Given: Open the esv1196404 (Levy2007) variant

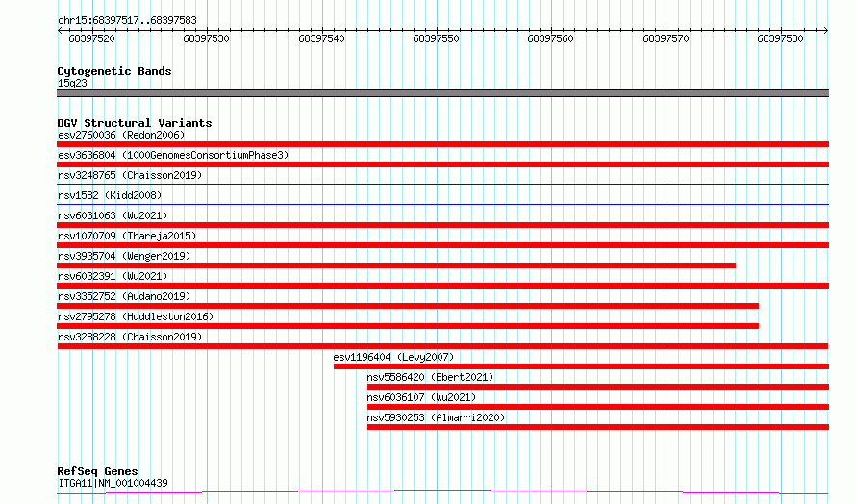Looking at the screenshot, I should (x=393, y=357).
